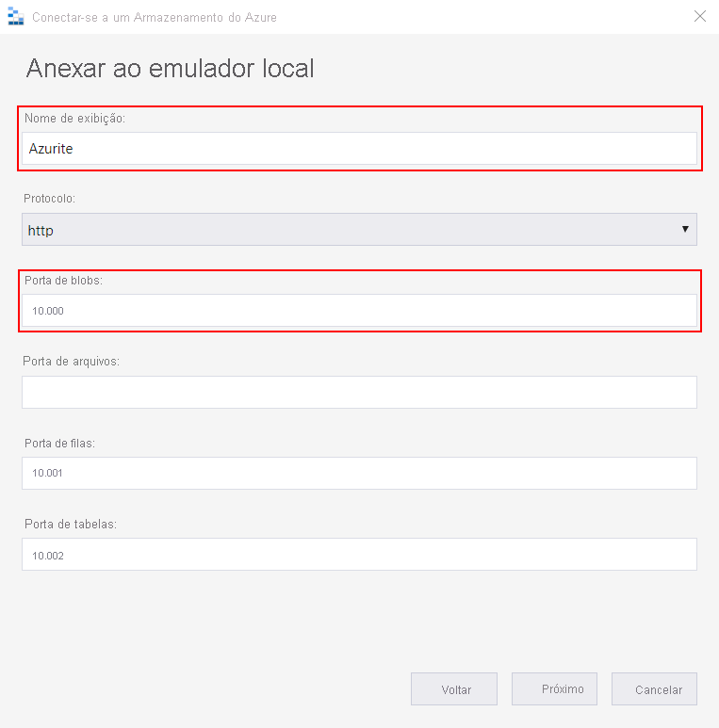
Task: Go back with the Voltar button
Action: [454, 689]
